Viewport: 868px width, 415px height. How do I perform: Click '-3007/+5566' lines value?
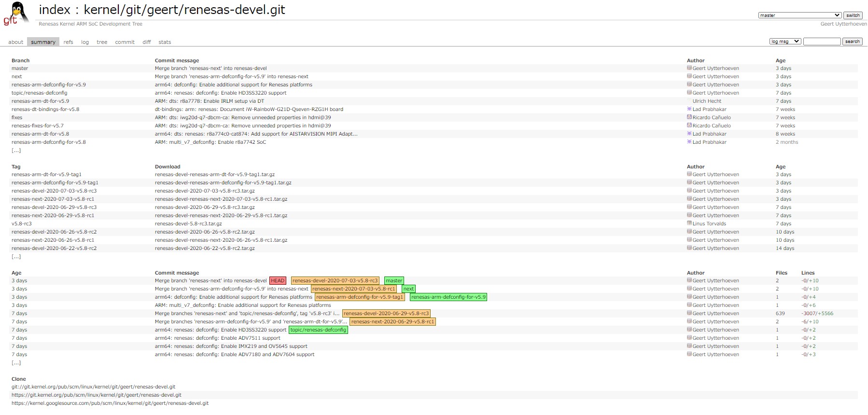pos(817,314)
